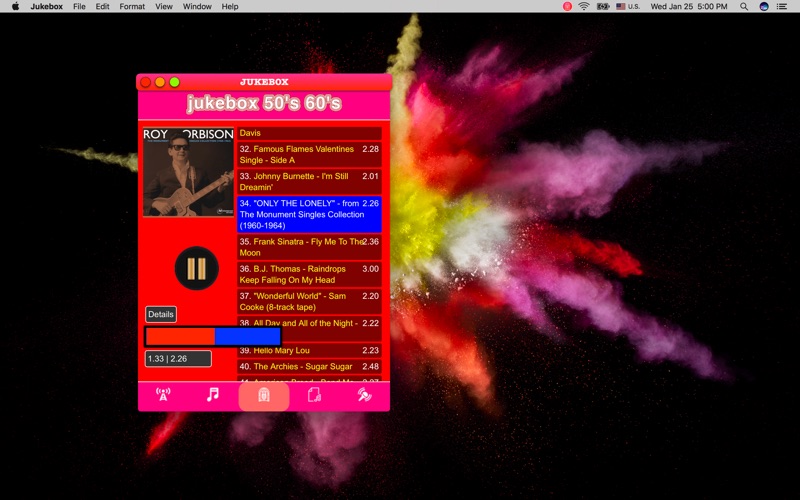This screenshot has height=500, width=800.
Task: Open the File menu
Action: (79, 6)
